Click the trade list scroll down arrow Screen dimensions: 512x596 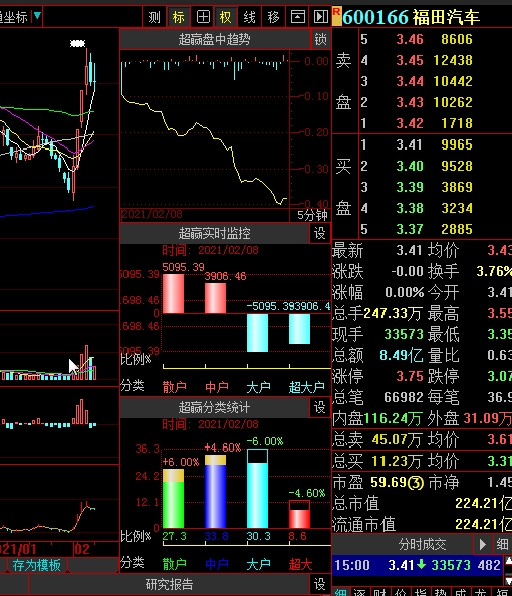point(508,580)
